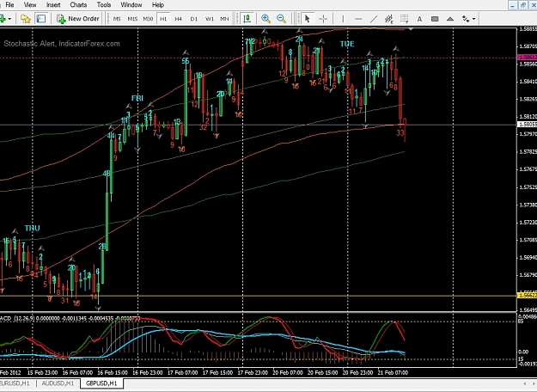Open the Insert menu
The height and width of the screenshot is (392, 537).
53,5
